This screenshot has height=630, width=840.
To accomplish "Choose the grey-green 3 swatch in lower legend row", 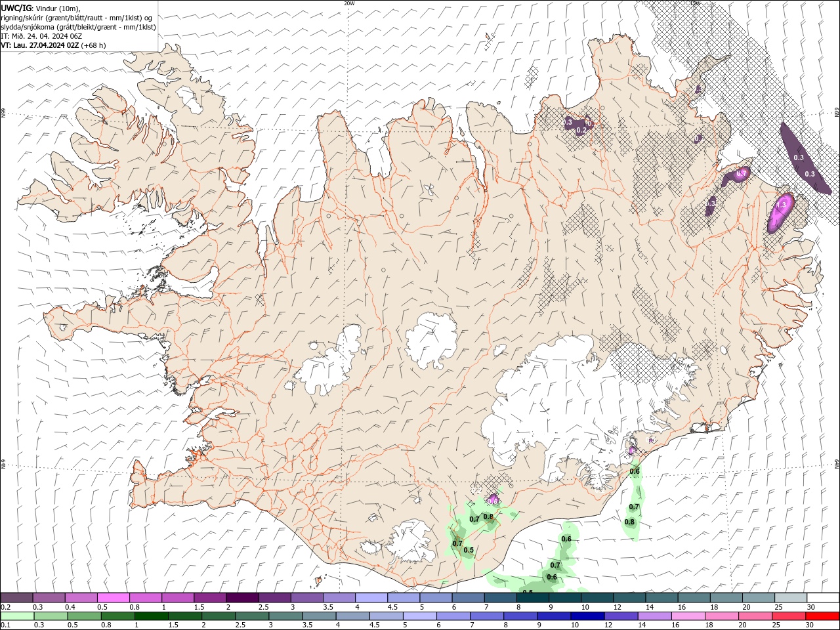I will point(285,616).
